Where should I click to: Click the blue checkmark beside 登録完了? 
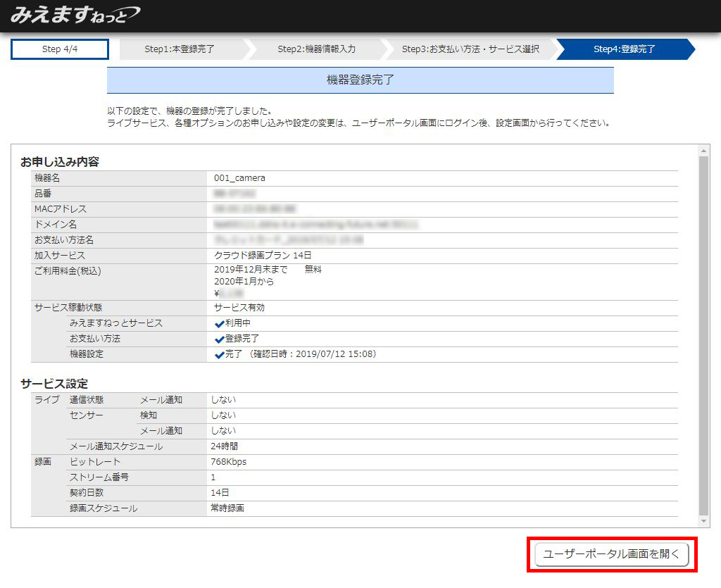click(x=220, y=339)
